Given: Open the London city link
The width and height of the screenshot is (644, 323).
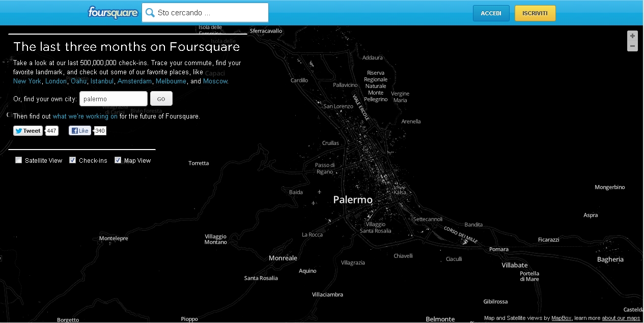Looking at the screenshot, I should [56, 81].
